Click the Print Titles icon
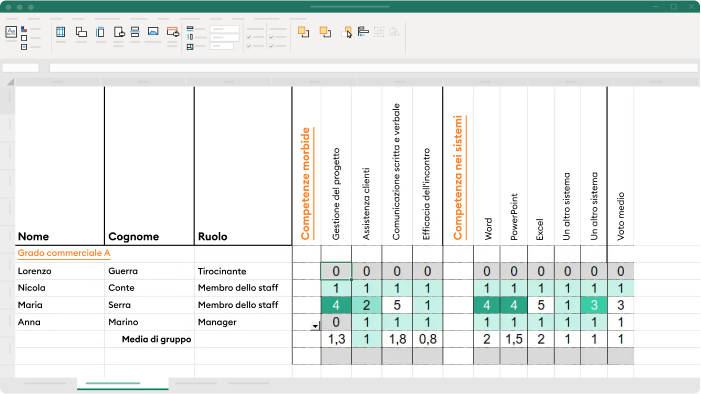Viewport: 701px width, 394px height. tap(173, 32)
